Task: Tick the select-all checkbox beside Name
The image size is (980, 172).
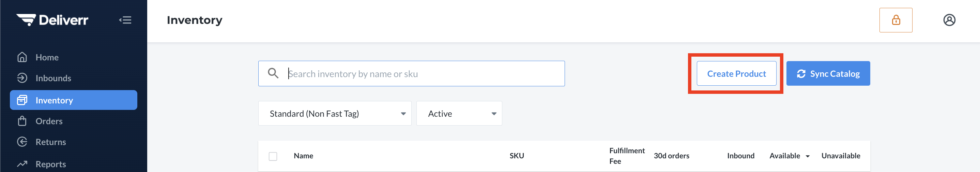Action: pos(273,156)
